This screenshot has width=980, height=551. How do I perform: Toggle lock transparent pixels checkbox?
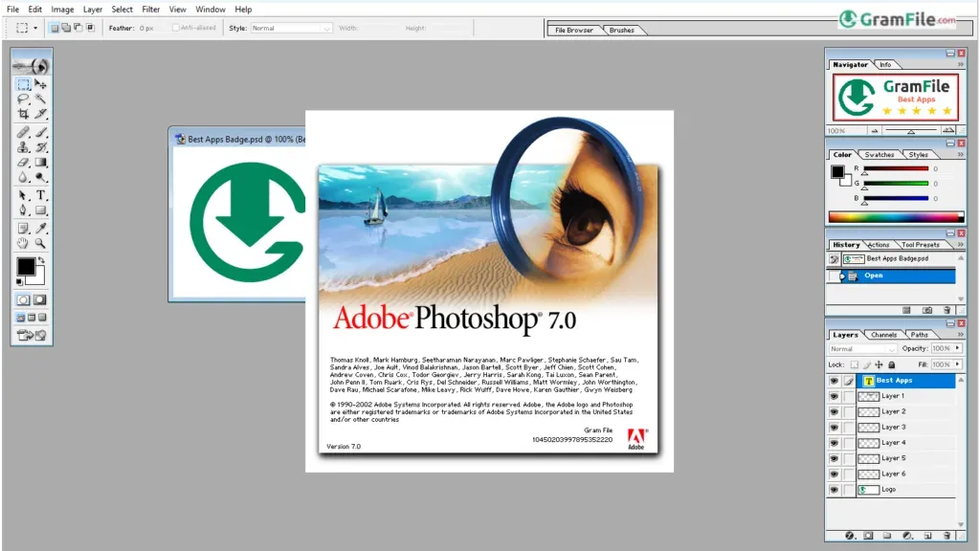[x=855, y=364]
